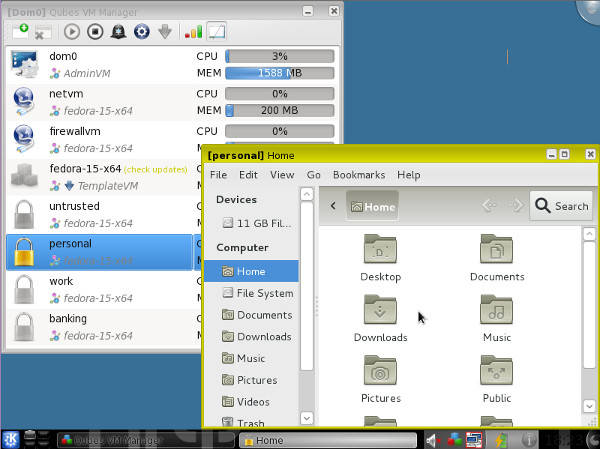Select the banking VM row
The image size is (600, 449).
(103, 327)
